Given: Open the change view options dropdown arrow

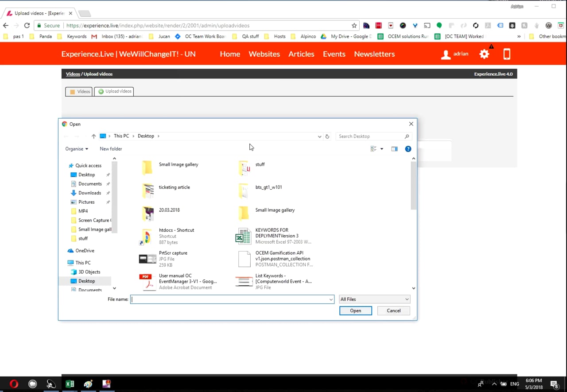Looking at the screenshot, I should pos(381,149).
